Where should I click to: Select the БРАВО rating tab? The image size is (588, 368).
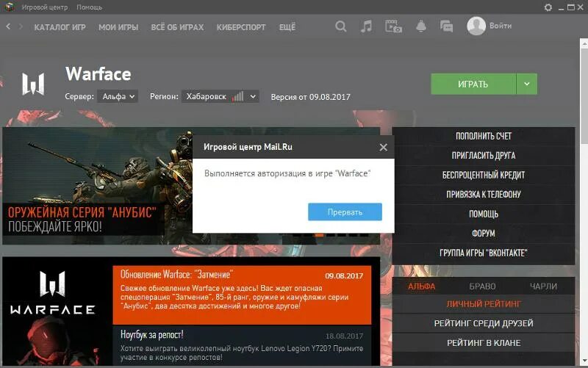[482, 286]
